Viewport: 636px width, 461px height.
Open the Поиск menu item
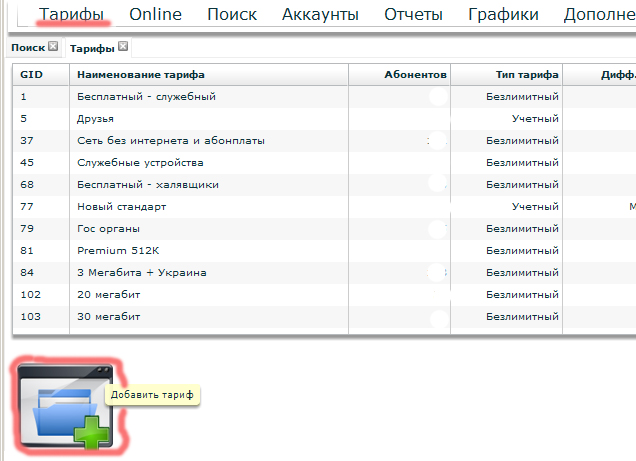[232, 15]
